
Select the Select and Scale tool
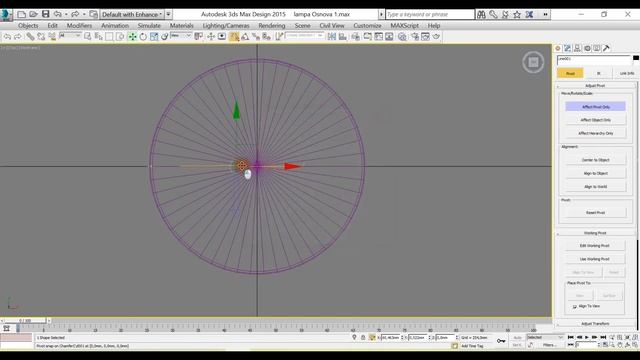point(154,37)
